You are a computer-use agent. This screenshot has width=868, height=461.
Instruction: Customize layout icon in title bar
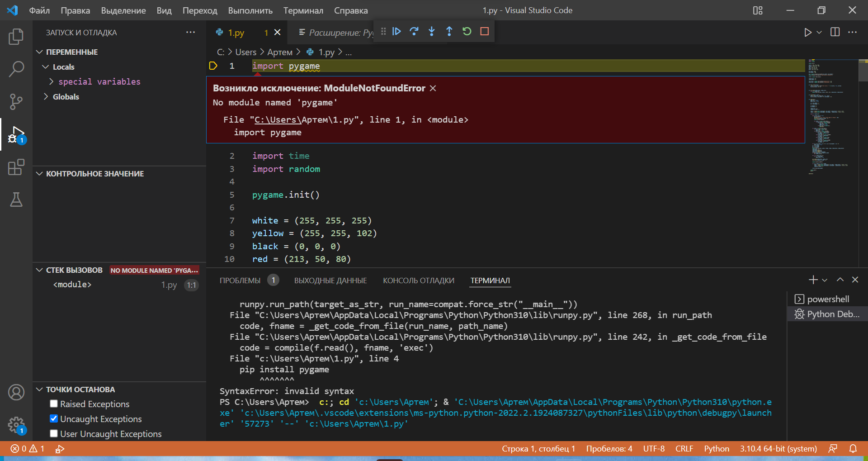(x=758, y=10)
